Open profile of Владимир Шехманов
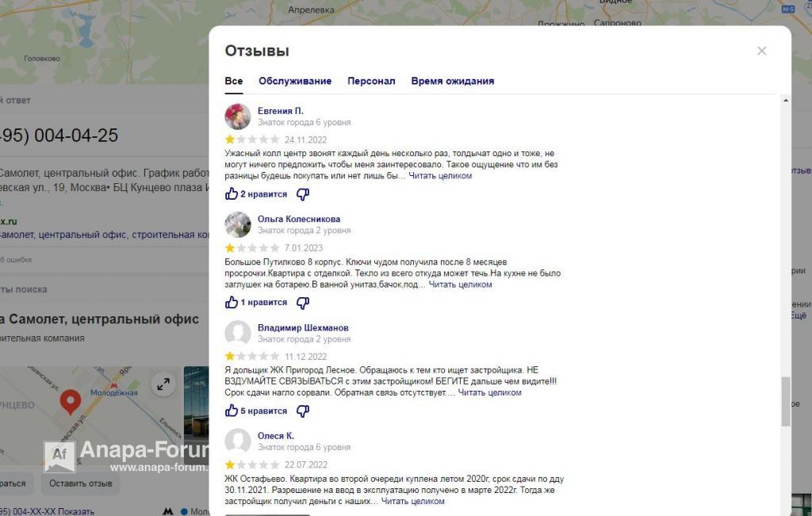 pos(303,327)
